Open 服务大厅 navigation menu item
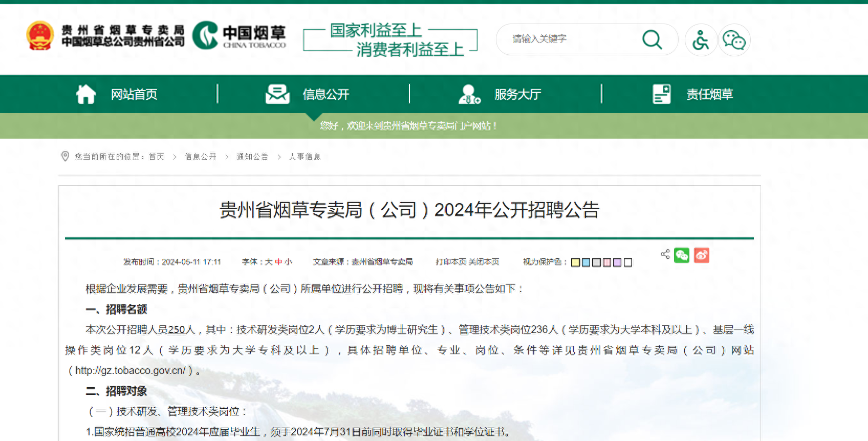868x441 pixels. 518,94
